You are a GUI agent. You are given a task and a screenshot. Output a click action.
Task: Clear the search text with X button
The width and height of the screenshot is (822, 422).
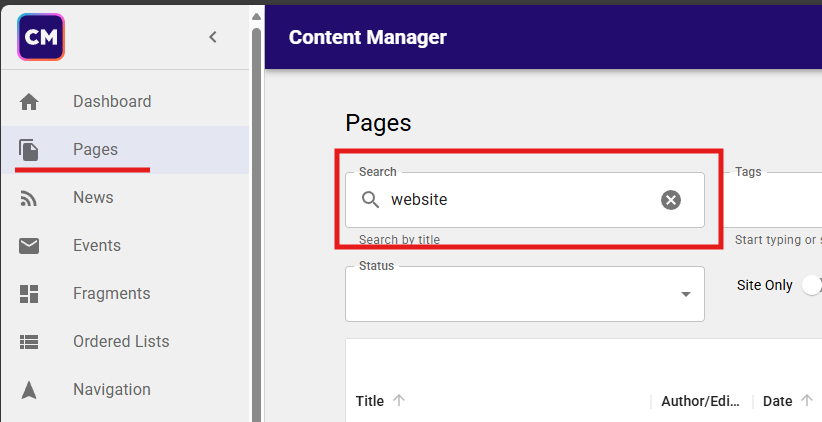pos(670,200)
